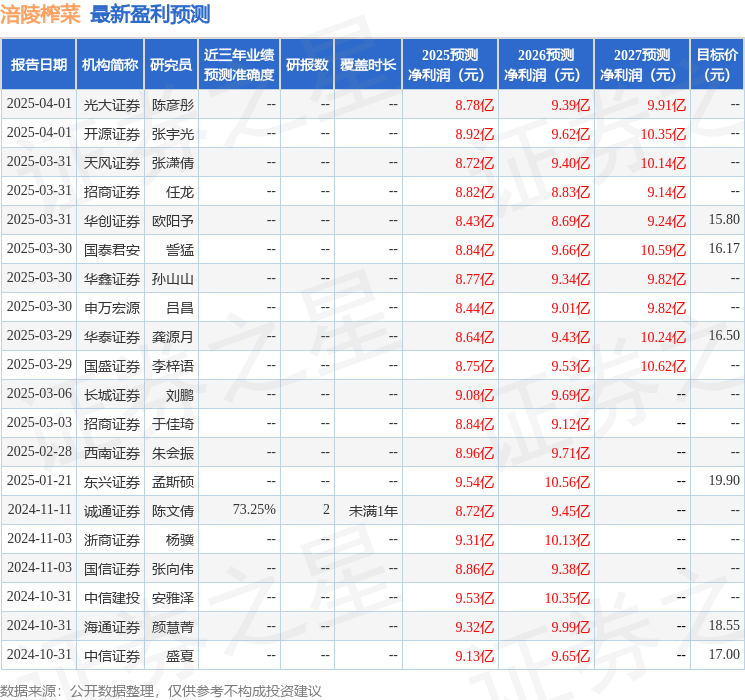Select the 东兴证券 institution cell
Screen dimensions: 745x700
(x=112, y=482)
